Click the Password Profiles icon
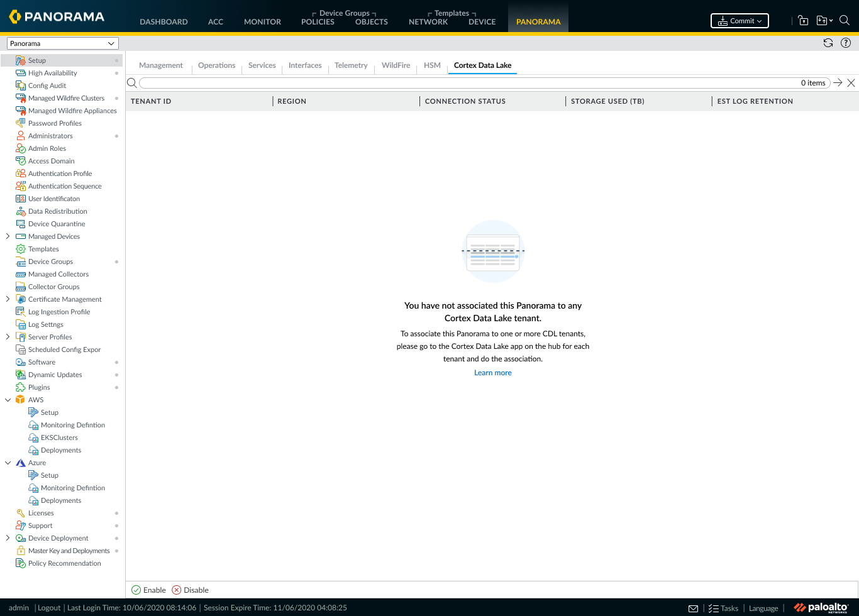This screenshot has height=616, width=859. (21, 123)
